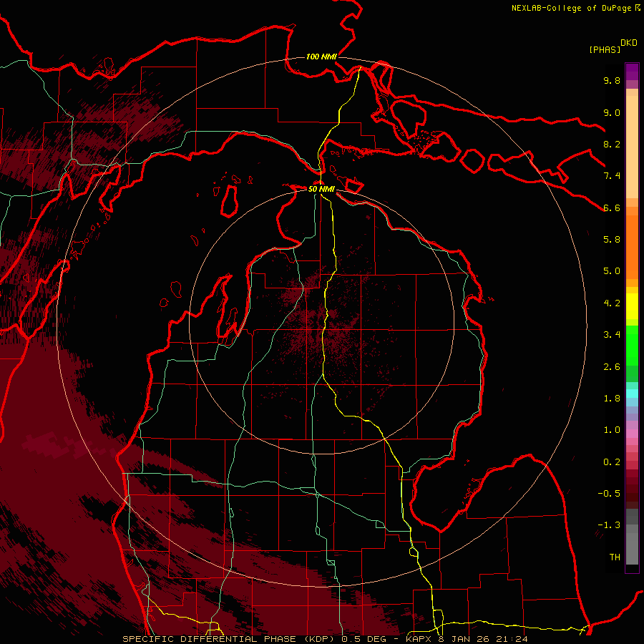Click the 6.6 scale value

pos(612,208)
